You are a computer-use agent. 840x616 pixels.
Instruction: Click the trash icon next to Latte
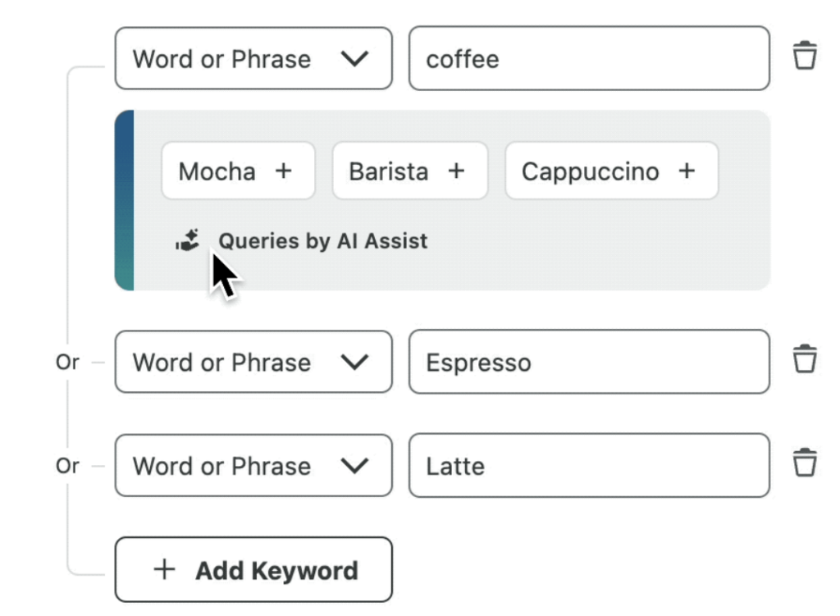[x=805, y=462]
